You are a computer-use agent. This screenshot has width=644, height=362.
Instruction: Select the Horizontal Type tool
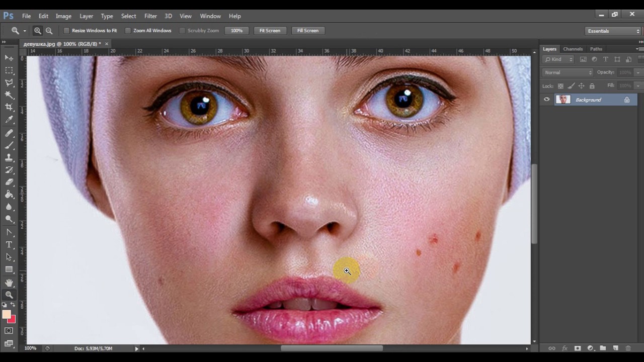[9, 244]
